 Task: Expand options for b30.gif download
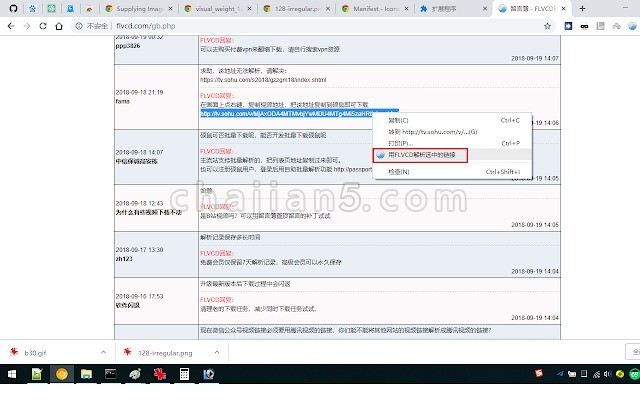(103, 352)
